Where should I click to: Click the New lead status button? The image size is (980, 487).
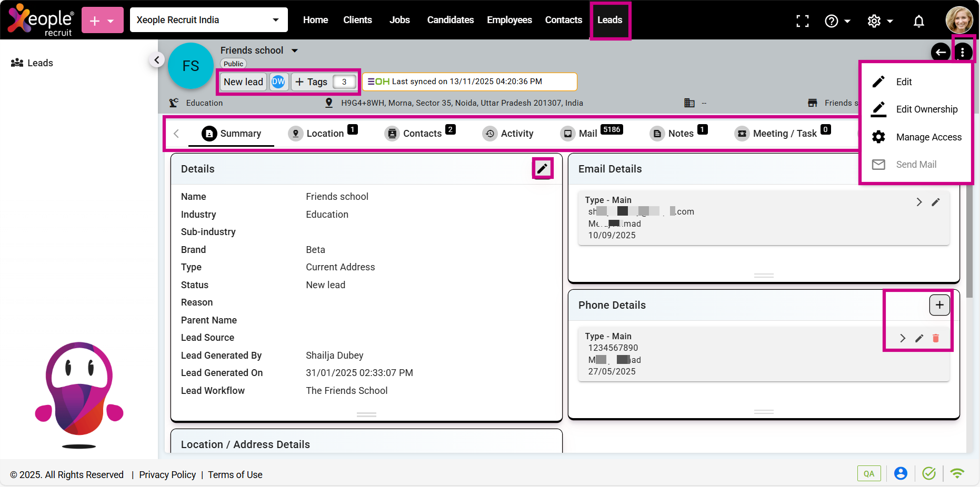coord(243,82)
